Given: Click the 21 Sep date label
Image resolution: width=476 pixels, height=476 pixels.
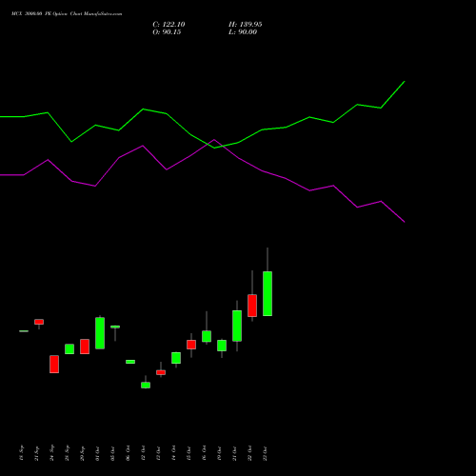Looking at the screenshot, I should click(37, 453).
